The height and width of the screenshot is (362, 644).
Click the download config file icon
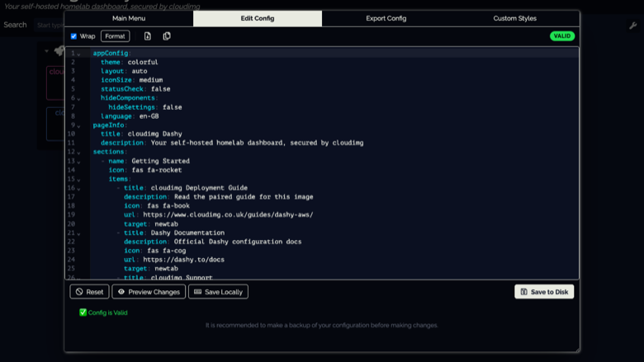(148, 36)
